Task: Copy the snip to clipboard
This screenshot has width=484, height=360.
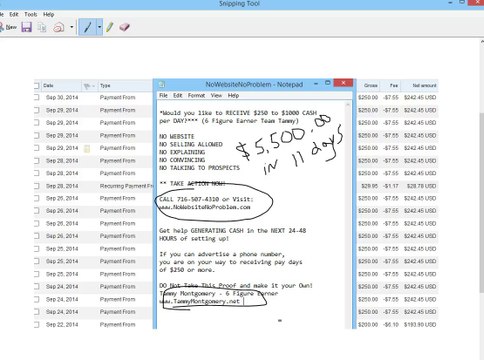Action: coord(42,27)
